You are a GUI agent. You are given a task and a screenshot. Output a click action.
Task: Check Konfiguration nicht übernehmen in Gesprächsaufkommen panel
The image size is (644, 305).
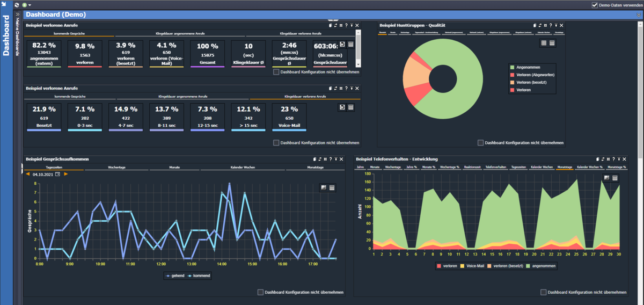(260, 292)
